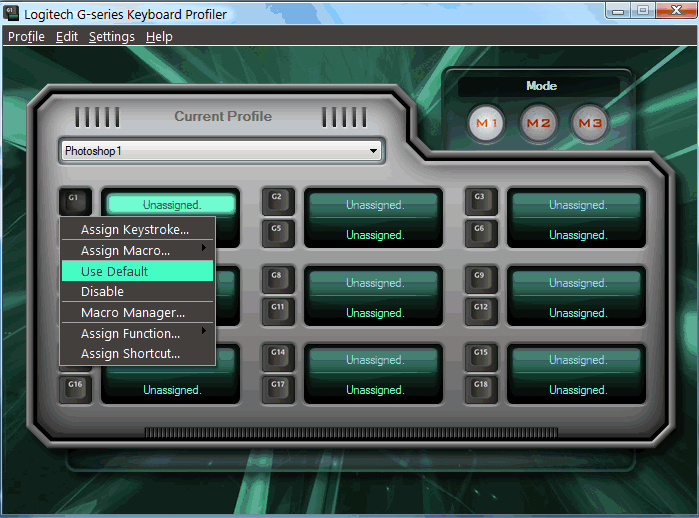Select G2 Unassigned assignment slot

[x=374, y=205]
